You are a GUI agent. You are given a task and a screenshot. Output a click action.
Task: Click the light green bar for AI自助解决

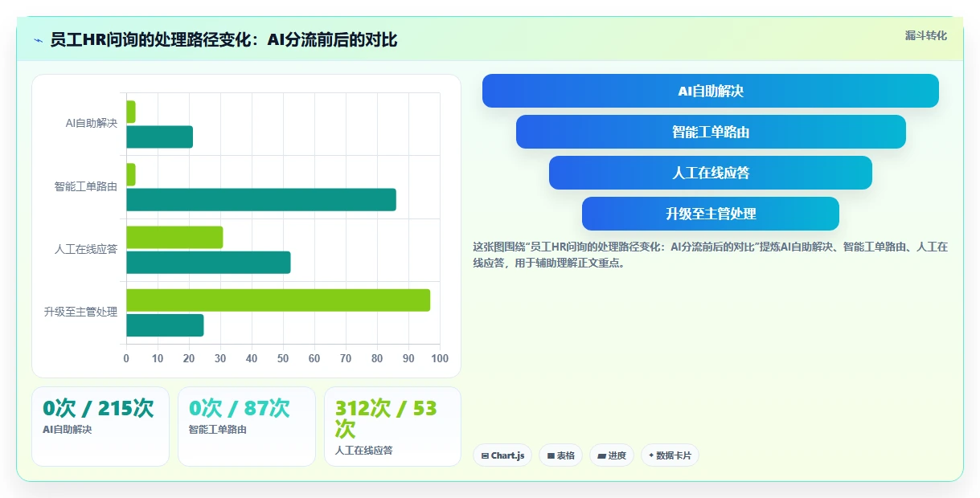(x=131, y=112)
